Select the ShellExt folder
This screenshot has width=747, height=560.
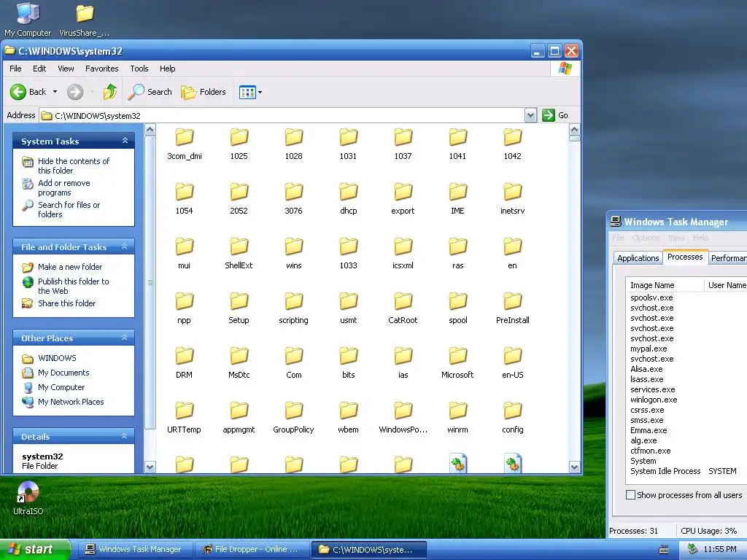239,253
